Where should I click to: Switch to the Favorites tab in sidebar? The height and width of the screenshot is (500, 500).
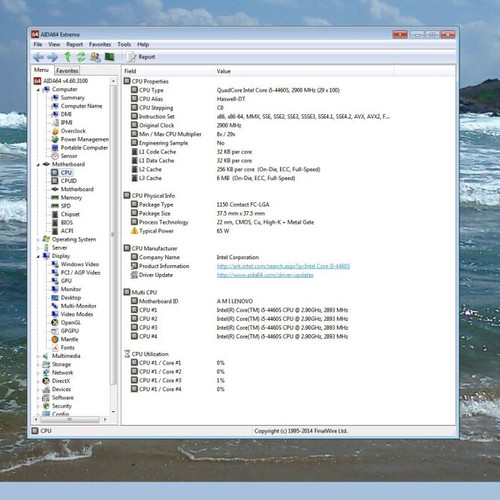tap(67, 71)
